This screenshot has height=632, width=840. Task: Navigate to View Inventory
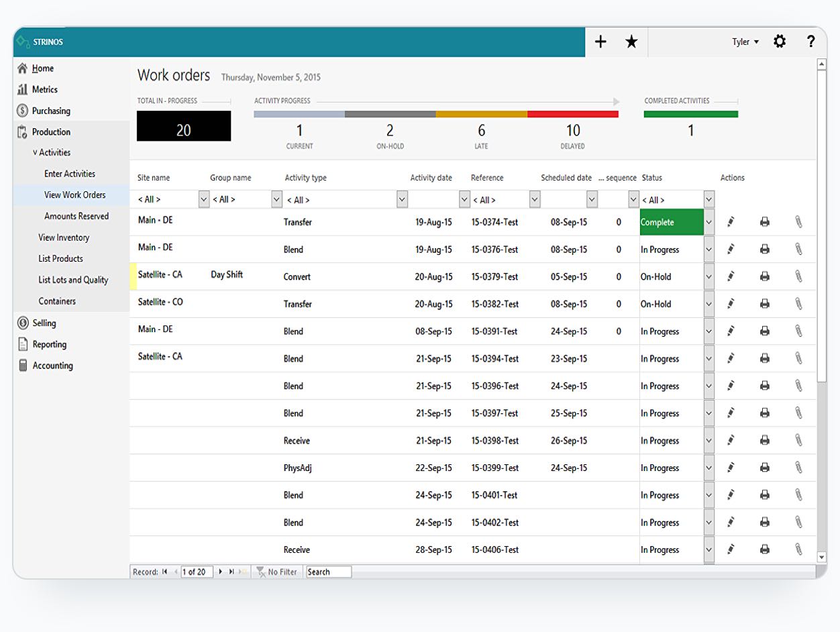pyautogui.click(x=65, y=237)
